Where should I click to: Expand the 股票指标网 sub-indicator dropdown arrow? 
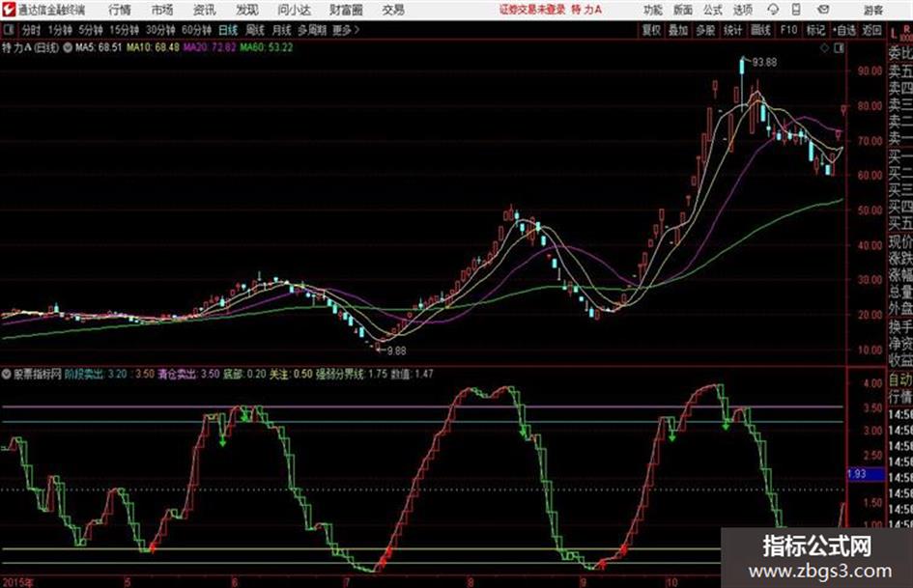[7, 374]
